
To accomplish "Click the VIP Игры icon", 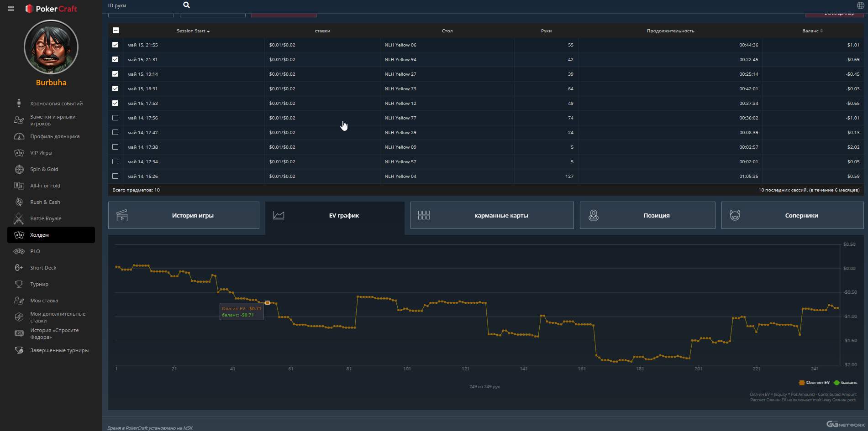I will pyautogui.click(x=19, y=153).
